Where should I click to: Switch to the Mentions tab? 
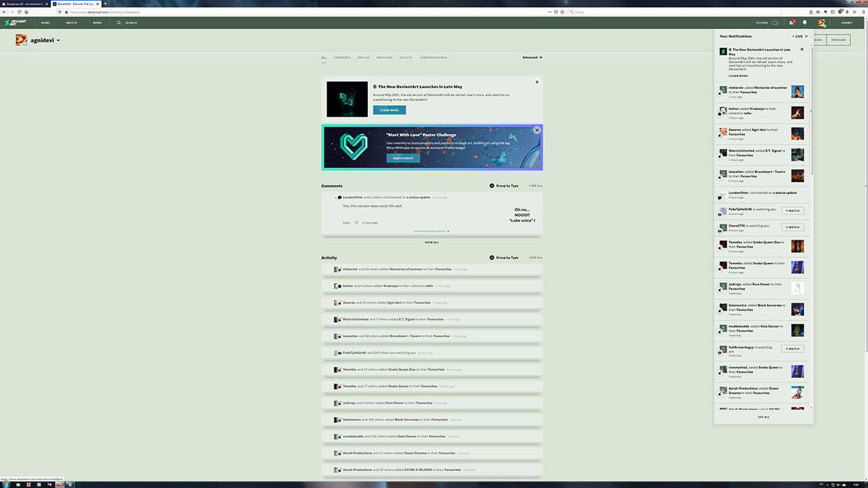coord(384,58)
